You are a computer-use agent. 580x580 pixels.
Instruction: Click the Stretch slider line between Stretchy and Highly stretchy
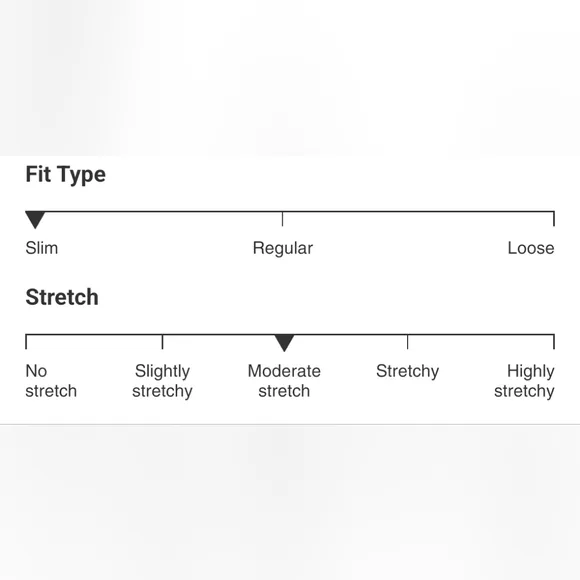(480, 334)
